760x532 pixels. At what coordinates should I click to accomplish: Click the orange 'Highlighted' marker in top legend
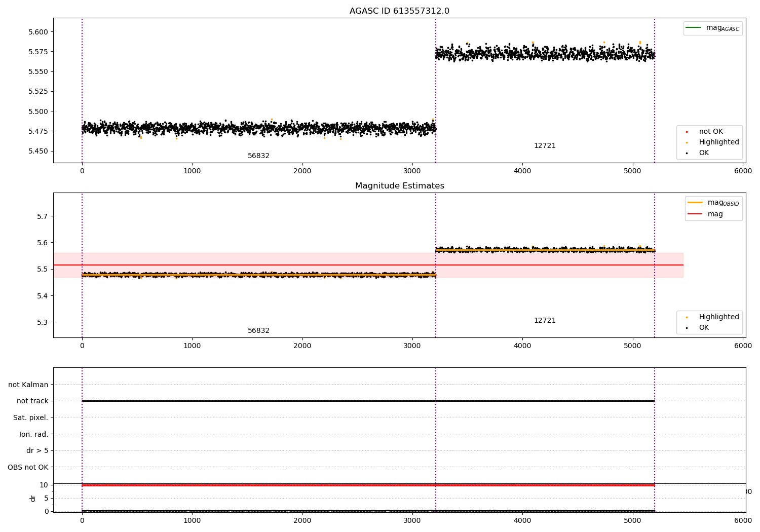click(x=687, y=142)
